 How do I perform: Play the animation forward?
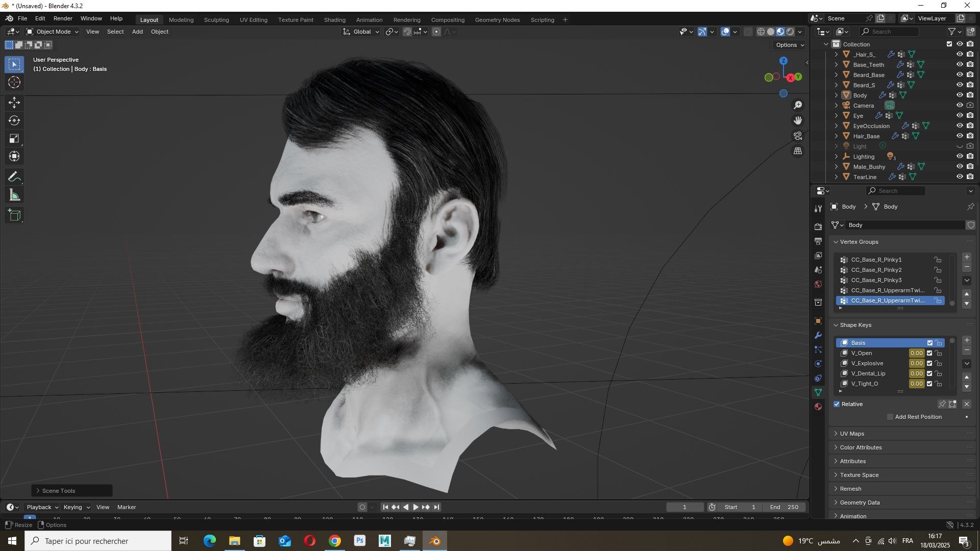(x=415, y=507)
